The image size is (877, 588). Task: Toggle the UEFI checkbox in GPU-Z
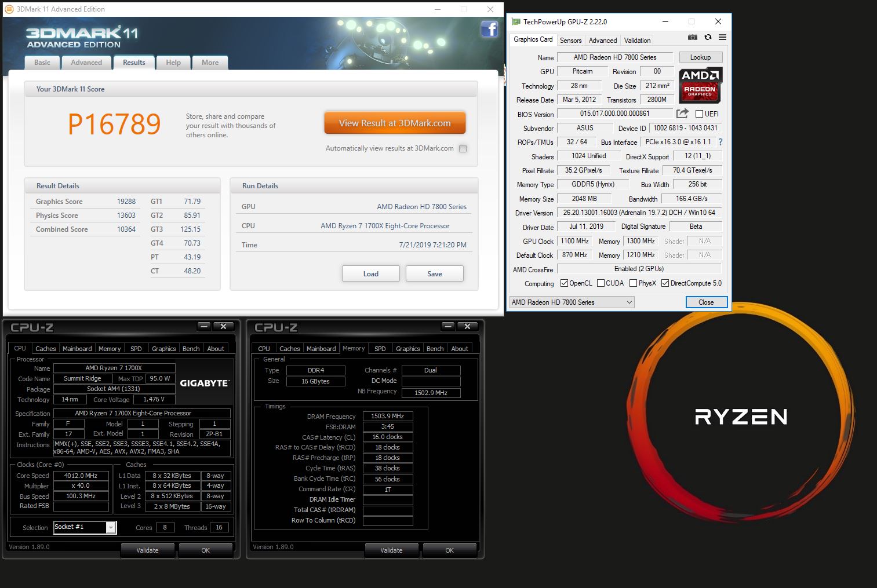(x=699, y=114)
